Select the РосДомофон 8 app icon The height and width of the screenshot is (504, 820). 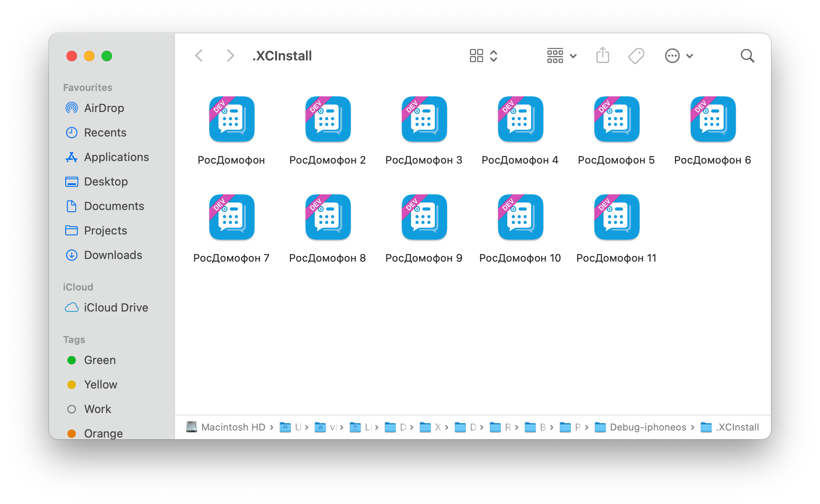(328, 217)
